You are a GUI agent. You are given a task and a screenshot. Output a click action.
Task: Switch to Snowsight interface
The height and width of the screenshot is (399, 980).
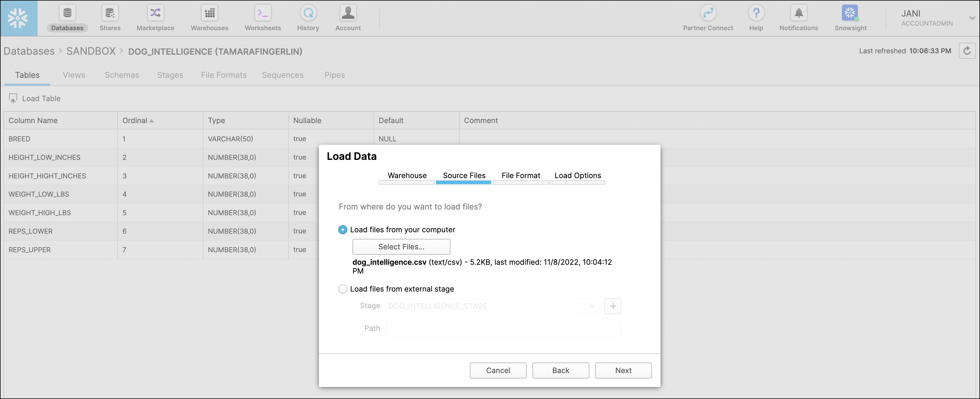850,18
